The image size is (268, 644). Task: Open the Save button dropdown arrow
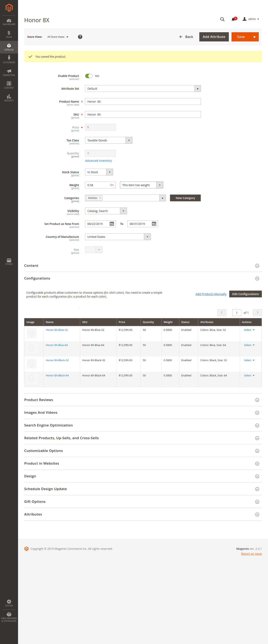coord(254,37)
